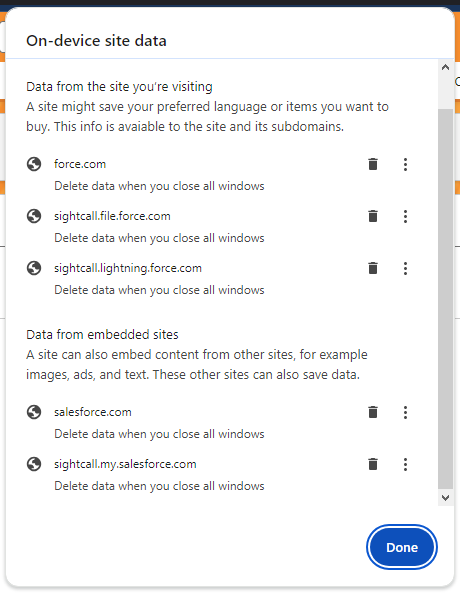Click the globe icon beside salesforce.com
460x593 pixels.
coord(34,412)
